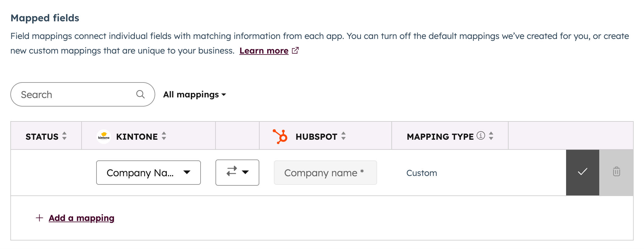The width and height of the screenshot is (644, 249).
Task: Sort the table by HubSpot column
Action: pos(343,136)
